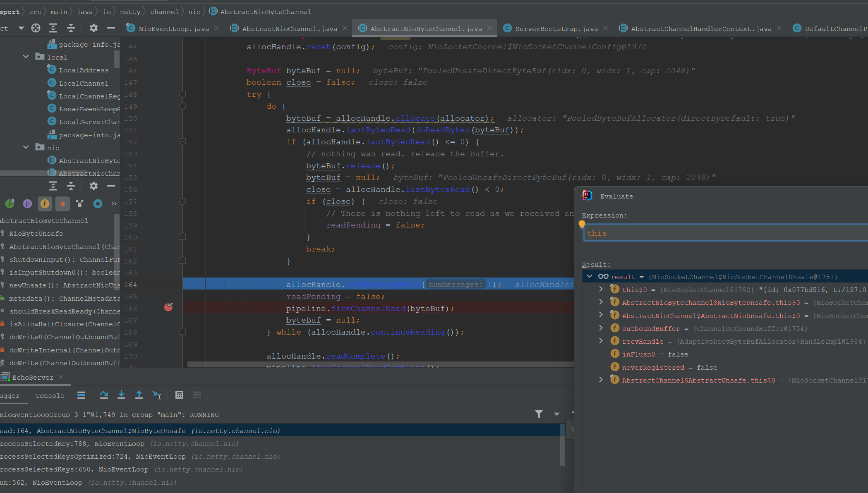The image size is (868, 493).
Task: Click the Step Over debugger icon
Action: coord(104,395)
